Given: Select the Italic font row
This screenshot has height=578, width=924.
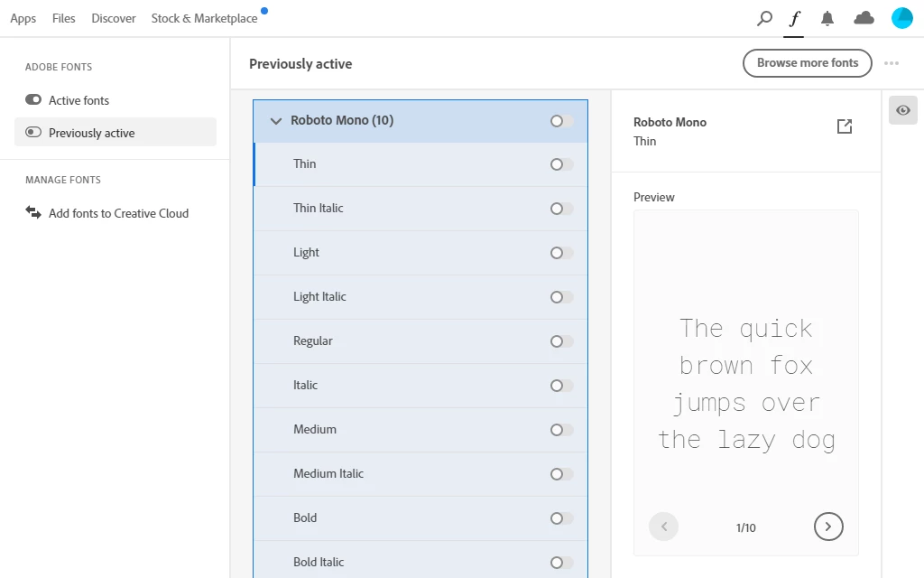Looking at the screenshot, I should pos(420,386).
